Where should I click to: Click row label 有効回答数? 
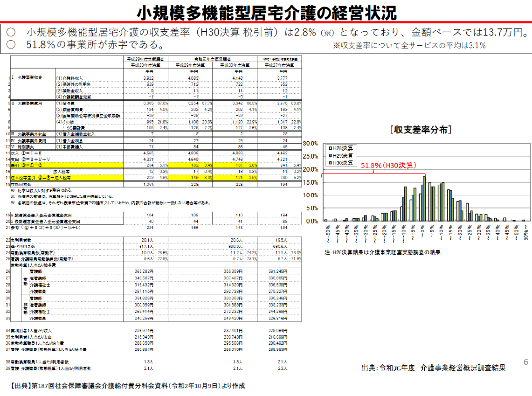[21, 184]
